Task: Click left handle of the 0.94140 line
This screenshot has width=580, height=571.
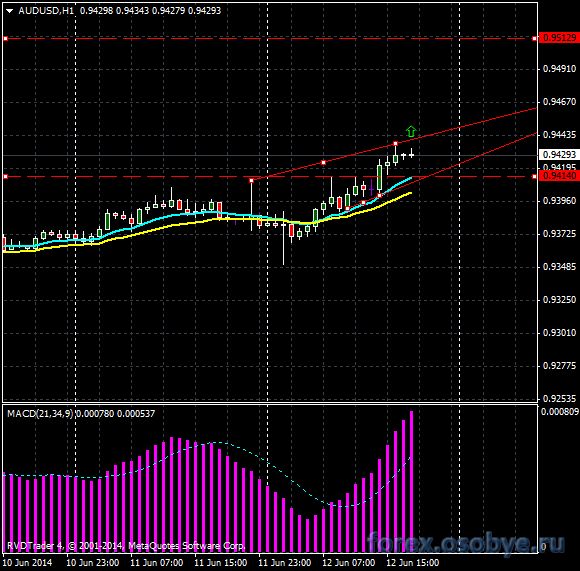Action: tap(6, 177)
